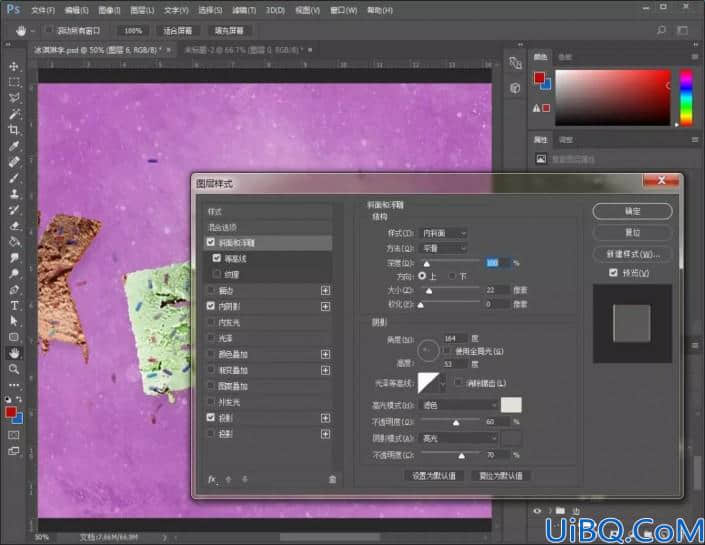
Task: Enable 消除锯齿 checkbox
Action: [459, 383]
